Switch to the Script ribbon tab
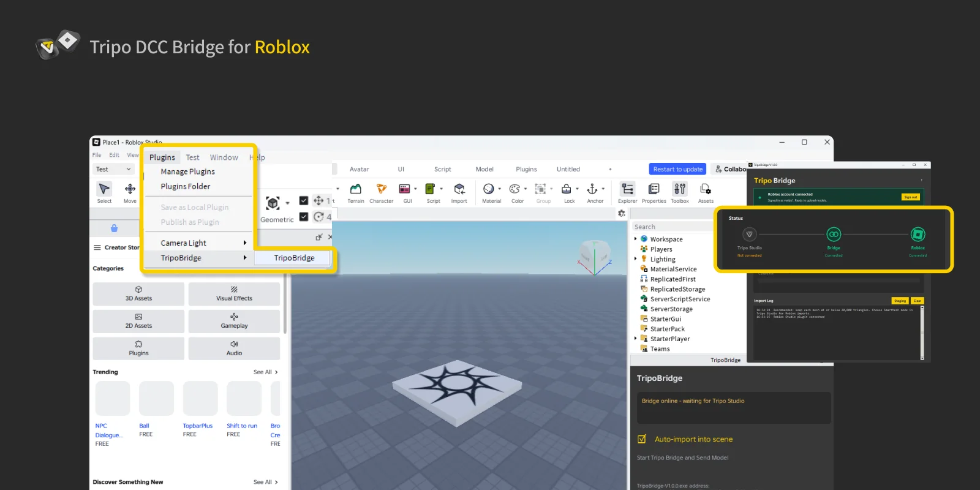The image size is (980, 490). pyautogui.click(x=442, y=169)
